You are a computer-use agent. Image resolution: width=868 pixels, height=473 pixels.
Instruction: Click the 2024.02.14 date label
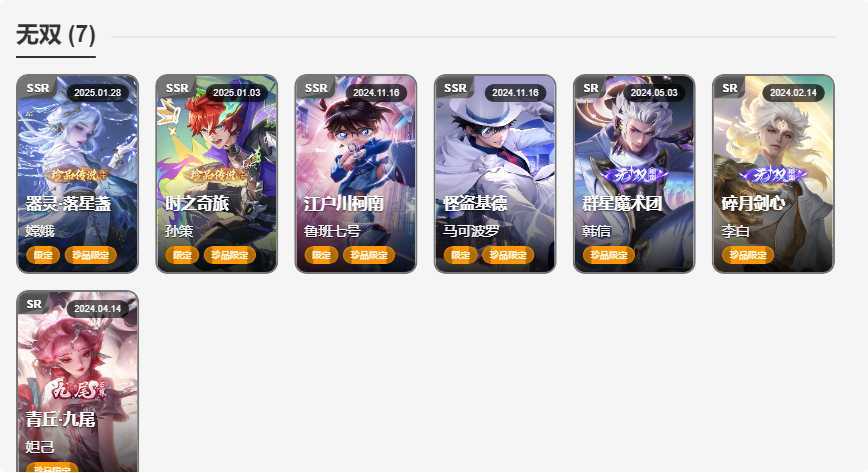793,92
